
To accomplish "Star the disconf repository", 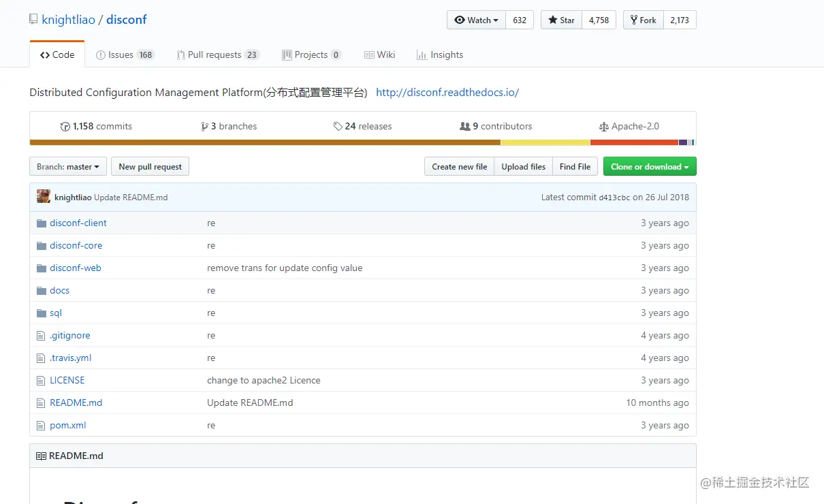I will pos(561,20).
